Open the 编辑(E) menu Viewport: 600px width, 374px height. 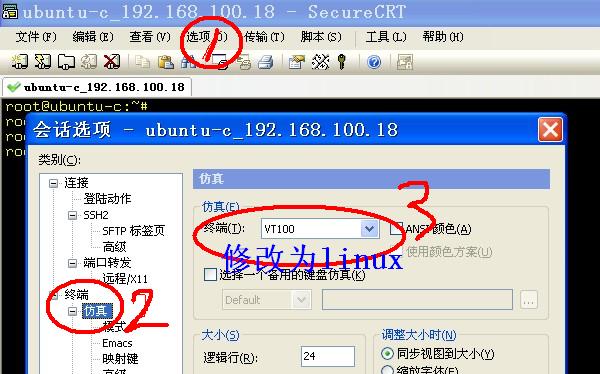click(93, 37)
